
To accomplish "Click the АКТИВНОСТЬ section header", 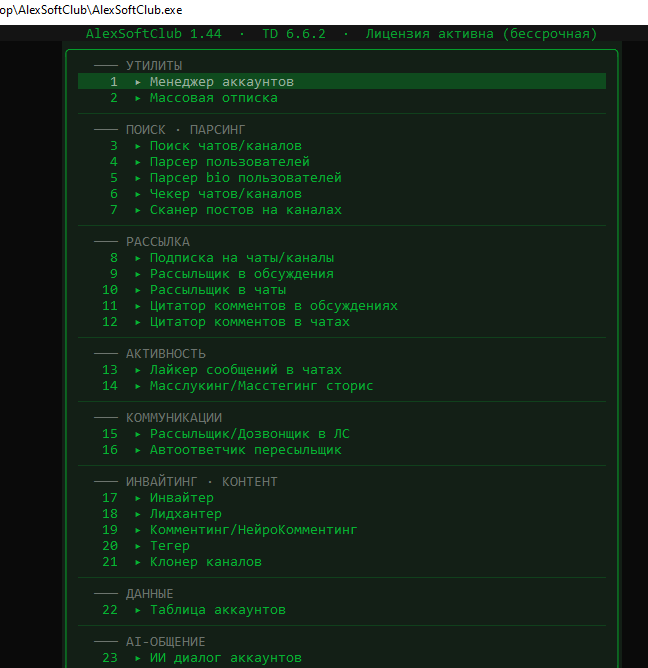I will click(x=166, y=354).
